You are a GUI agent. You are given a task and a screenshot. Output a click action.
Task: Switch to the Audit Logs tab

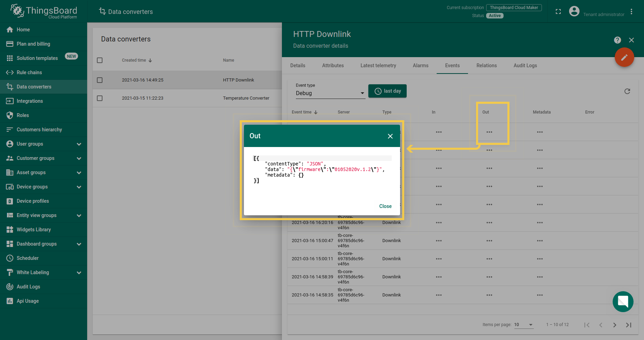coord(525,65)
